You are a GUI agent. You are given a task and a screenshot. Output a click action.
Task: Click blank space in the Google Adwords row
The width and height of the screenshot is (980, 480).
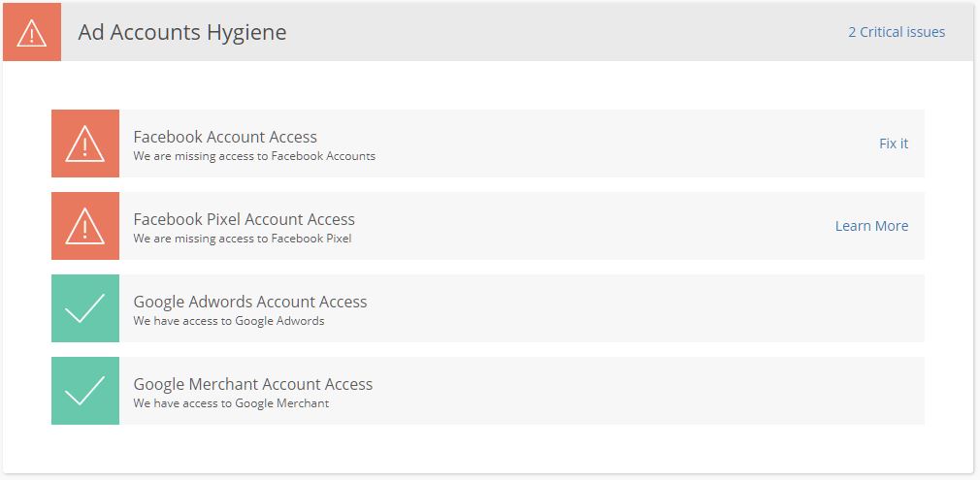click(x=643, y=308)
